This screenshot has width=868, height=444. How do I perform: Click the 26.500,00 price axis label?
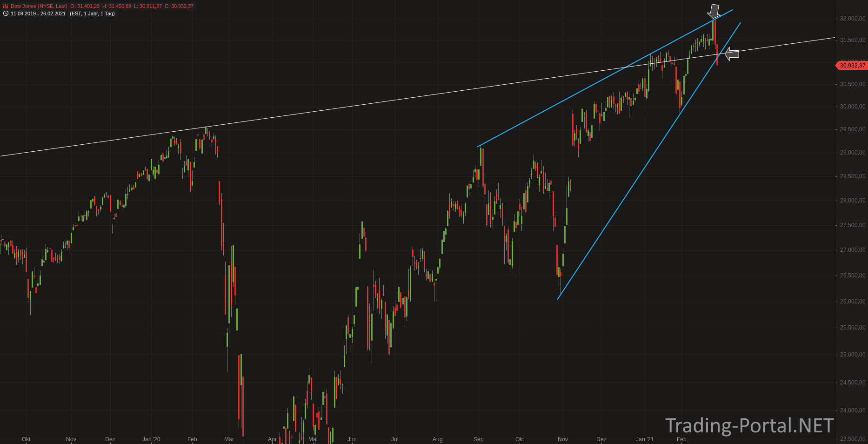(x=852, y=276)
